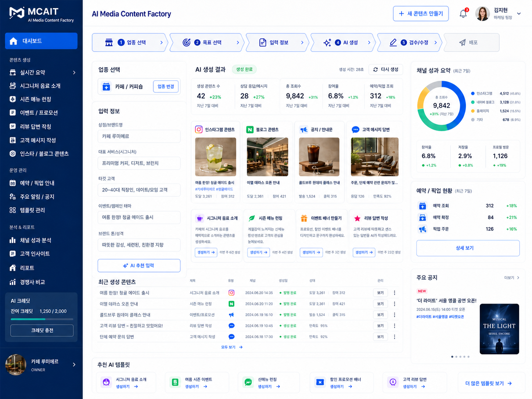Screen dimensions: 532x399
Task: Click the AI 추천 입력 button
Action: (x=139, y=266)
